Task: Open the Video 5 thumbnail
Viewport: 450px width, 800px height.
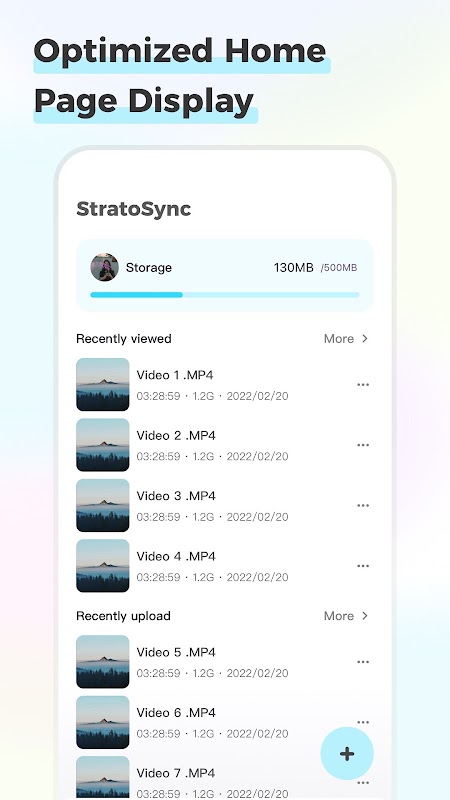Action: 103,662
